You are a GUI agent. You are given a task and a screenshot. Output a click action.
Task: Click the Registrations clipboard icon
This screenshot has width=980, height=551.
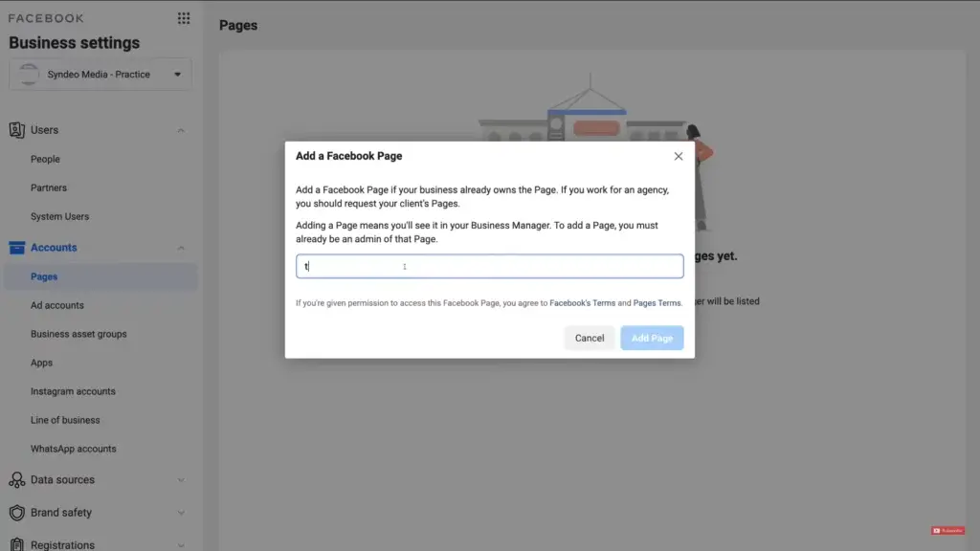(17, 544)
